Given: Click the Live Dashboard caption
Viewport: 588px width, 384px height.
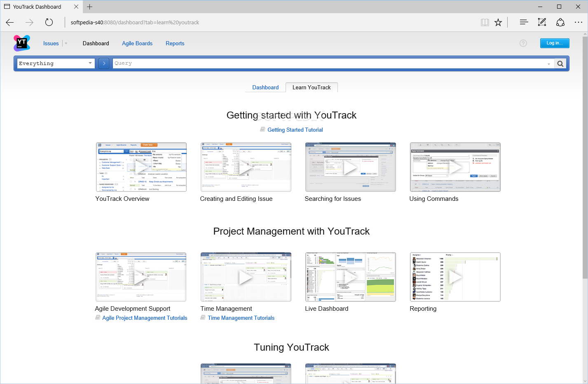Looking at the screenshot, I should pos(327,309).
